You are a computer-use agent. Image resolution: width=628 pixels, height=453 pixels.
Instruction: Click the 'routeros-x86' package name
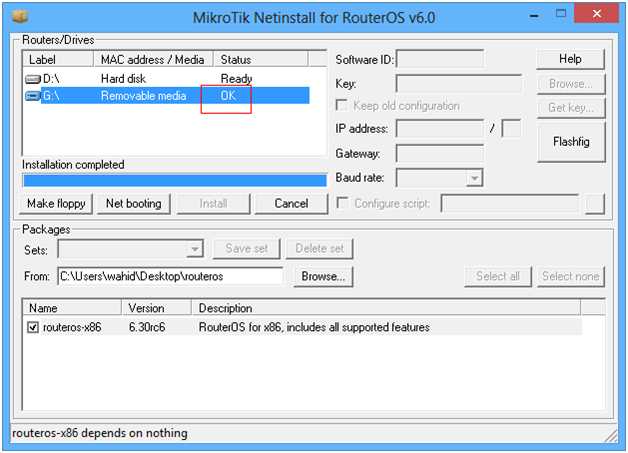pyautogui.click(x=72, y=327)
